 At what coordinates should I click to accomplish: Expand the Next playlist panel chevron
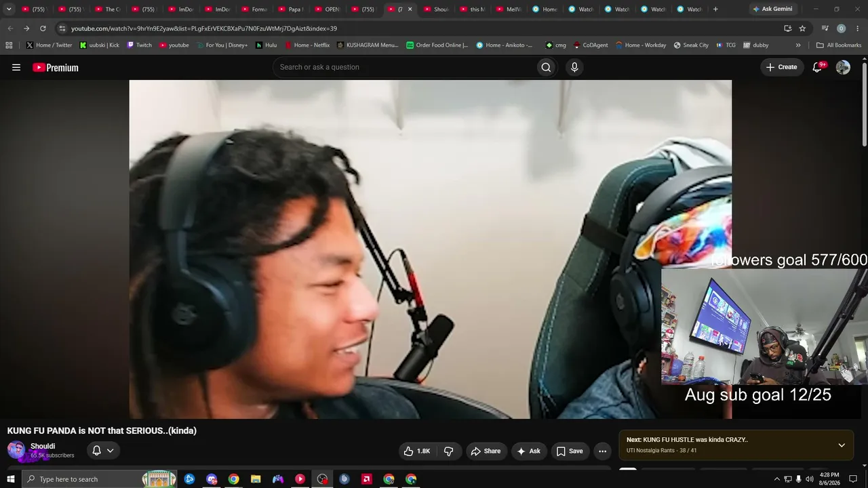(842, 445)
